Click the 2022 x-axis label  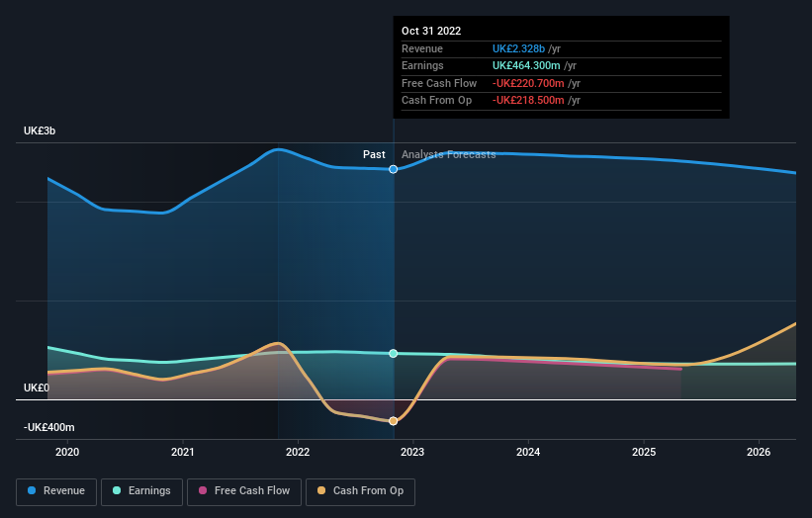(298, 453)
